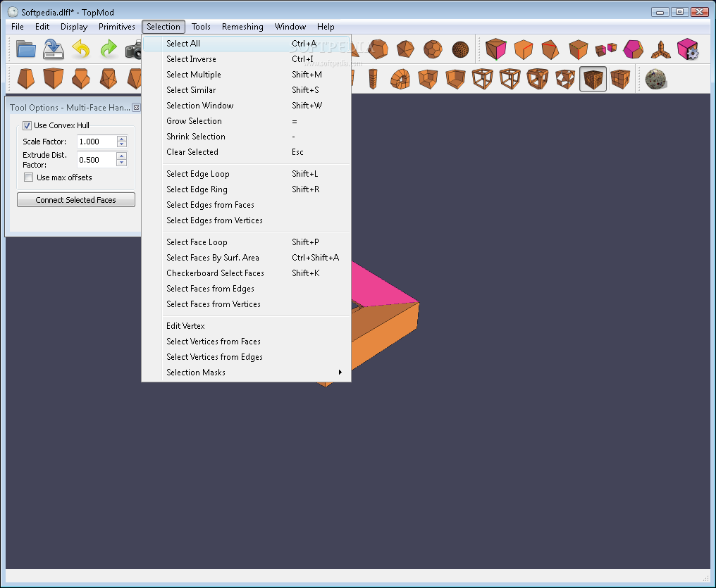Click the textured sphere icon
716x588 pixels.
point(656,80)
